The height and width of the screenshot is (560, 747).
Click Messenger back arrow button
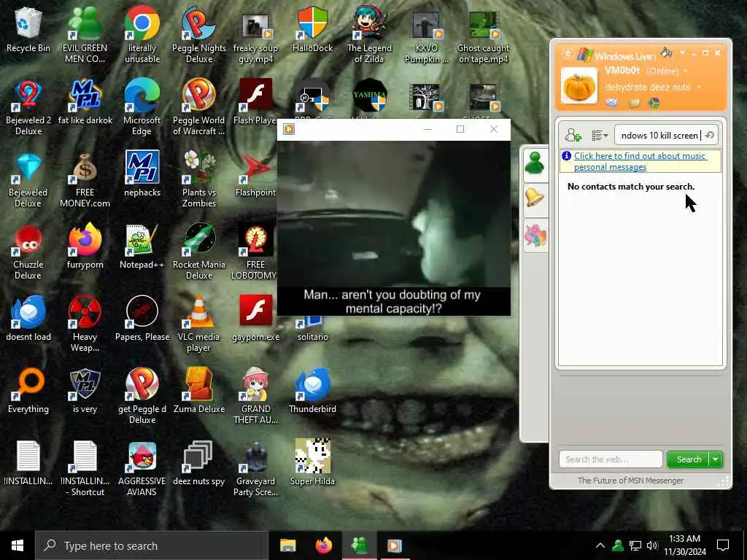568,54
